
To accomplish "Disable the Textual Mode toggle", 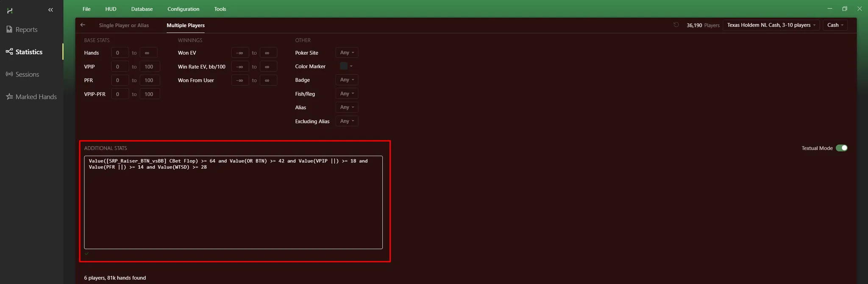I will [x=841, y=148].
